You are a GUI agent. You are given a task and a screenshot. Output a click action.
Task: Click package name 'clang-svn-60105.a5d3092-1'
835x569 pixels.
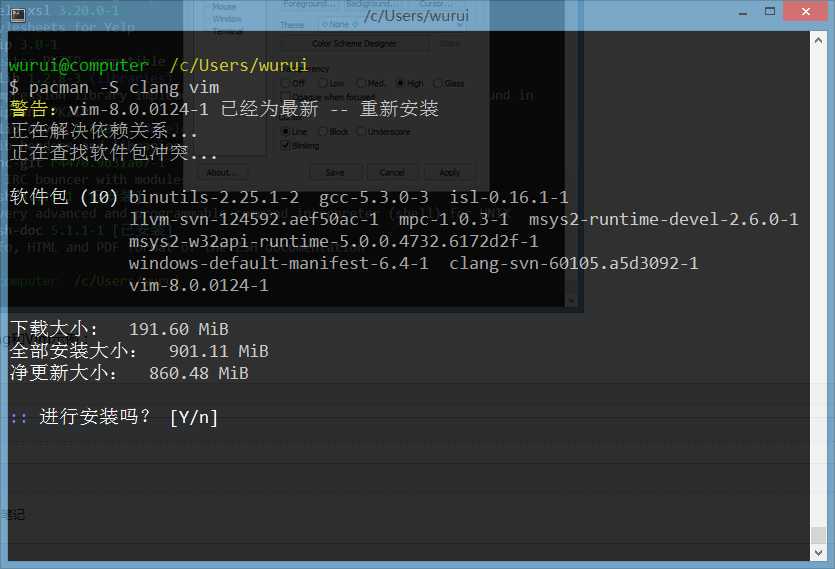click(x=574, y=263)
